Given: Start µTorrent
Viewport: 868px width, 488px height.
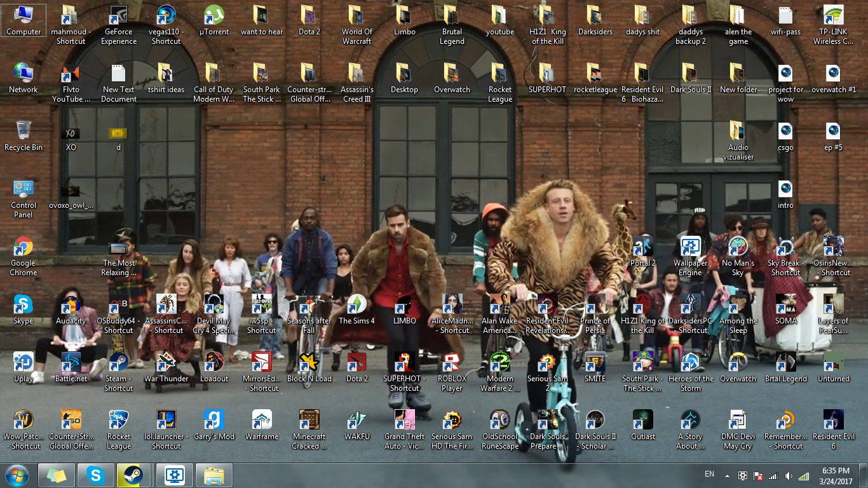Looking at the screenshot, I should [214, 14].
